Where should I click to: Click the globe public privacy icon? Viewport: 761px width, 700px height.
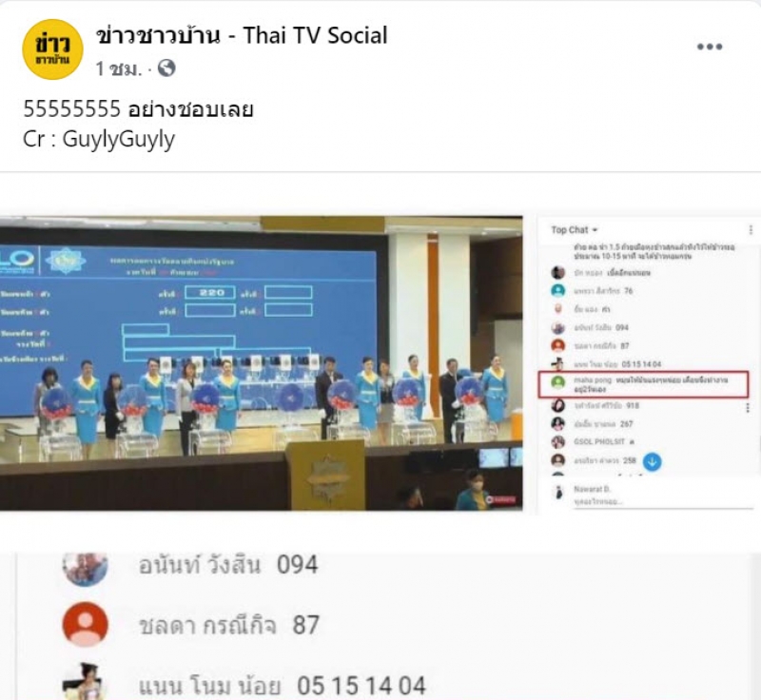166,68
